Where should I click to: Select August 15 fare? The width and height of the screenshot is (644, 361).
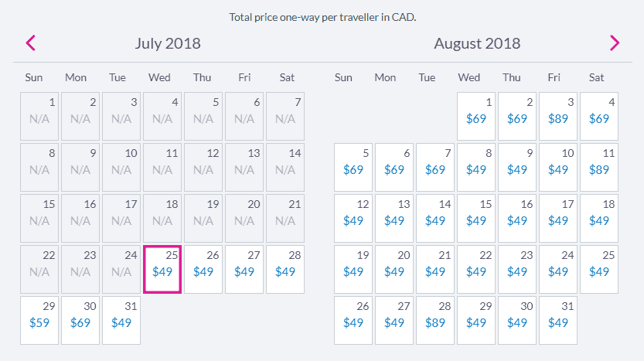click(x=476, y=219)
